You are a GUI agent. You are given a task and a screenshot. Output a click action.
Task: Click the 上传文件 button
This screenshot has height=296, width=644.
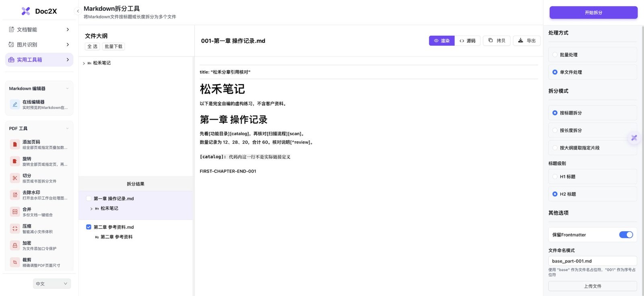[x=592, y=286]
